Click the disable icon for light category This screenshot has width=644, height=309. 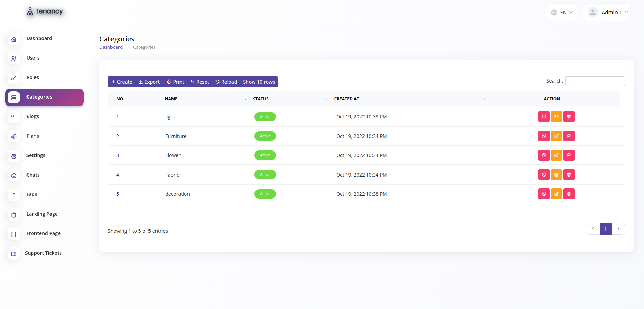point(544,117)
